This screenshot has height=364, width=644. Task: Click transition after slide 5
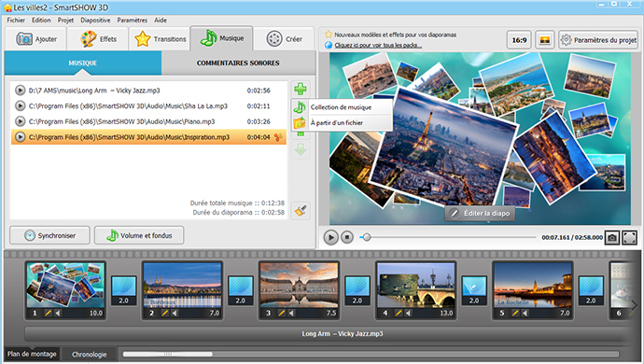coord(591,290)
